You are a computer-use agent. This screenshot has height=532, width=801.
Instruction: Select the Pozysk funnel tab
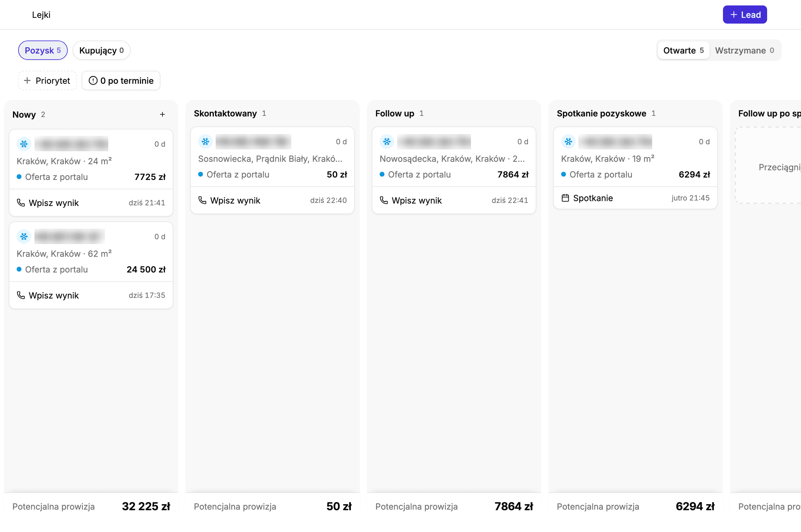click(x=43, y=51)
